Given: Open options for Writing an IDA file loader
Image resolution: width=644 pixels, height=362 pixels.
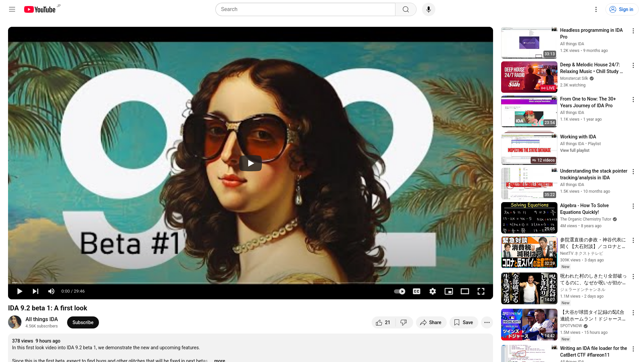Looking at the screenshot, I should click(633, 349).
